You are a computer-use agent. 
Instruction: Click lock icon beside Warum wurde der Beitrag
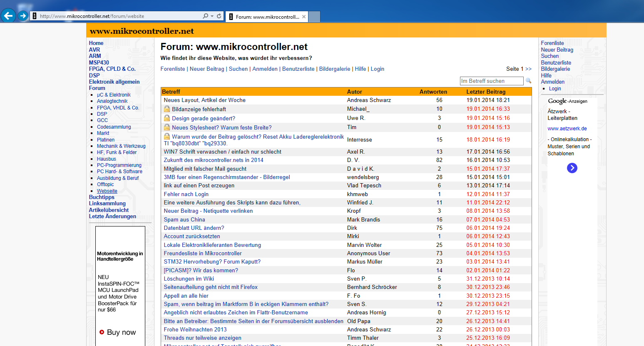(167, 136)
